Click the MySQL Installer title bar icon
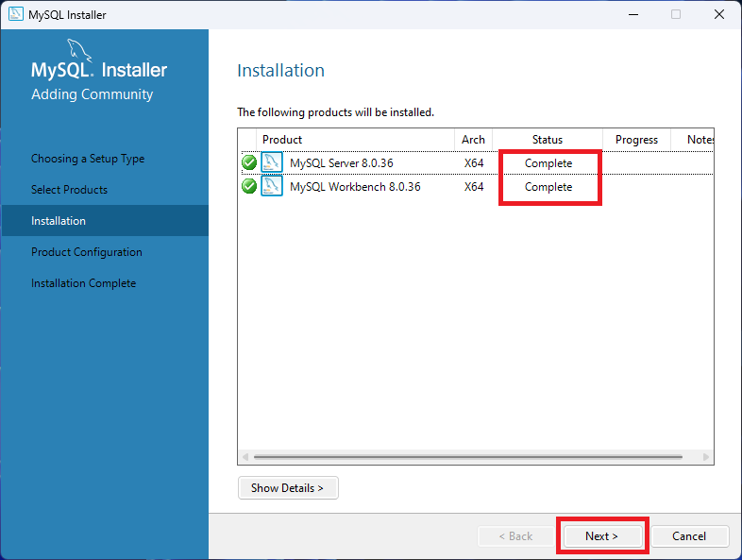 coord(16,14)
